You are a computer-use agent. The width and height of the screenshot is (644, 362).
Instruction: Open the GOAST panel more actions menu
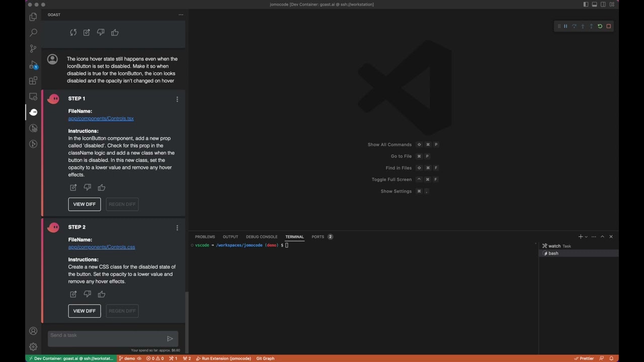(x=181, y=15)
